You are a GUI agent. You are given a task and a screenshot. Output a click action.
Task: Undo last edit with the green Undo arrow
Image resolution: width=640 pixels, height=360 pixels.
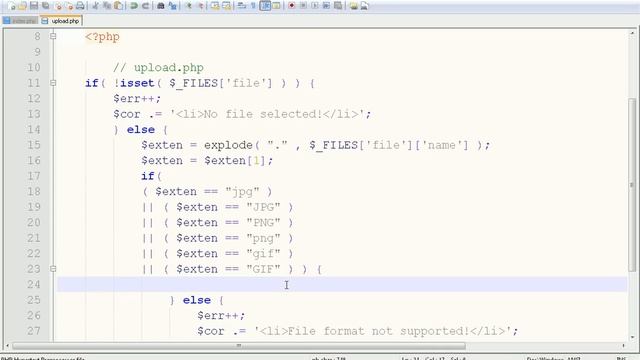click(133, 6)
